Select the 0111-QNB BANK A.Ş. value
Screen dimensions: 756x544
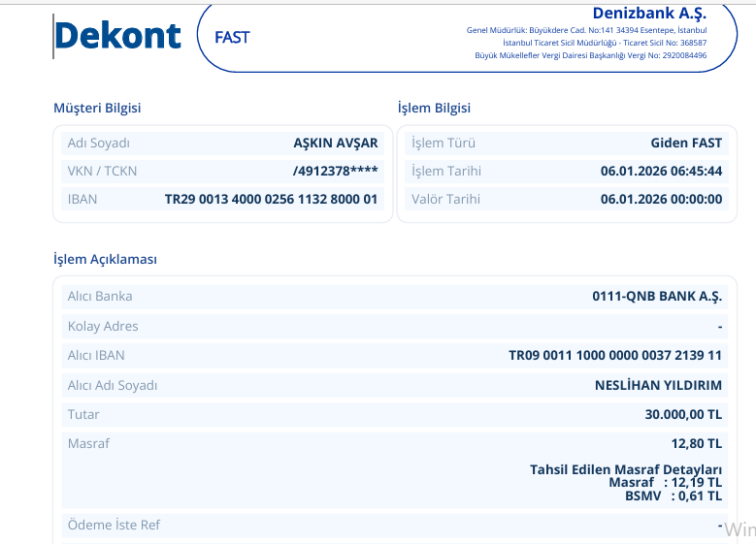pos(657,297)
